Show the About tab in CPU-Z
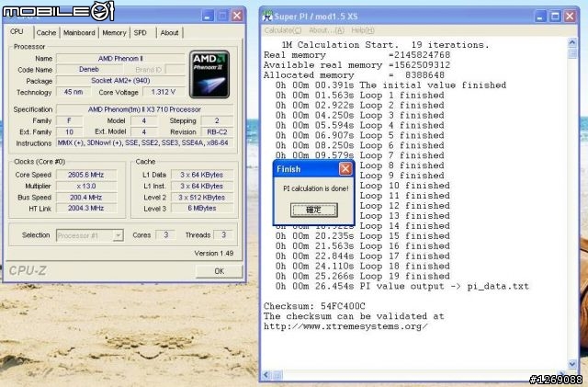The height and width of the screenshot is (387, 588). point(169,33)
